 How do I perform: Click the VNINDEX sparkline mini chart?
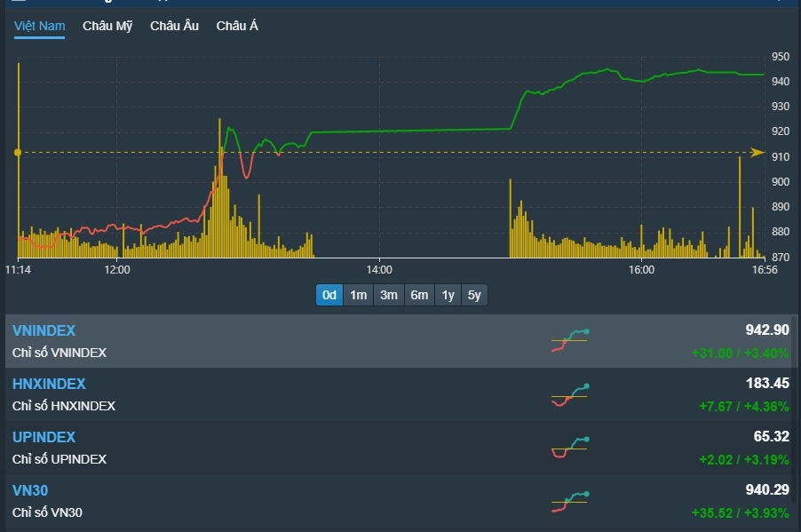coord(569,341)
